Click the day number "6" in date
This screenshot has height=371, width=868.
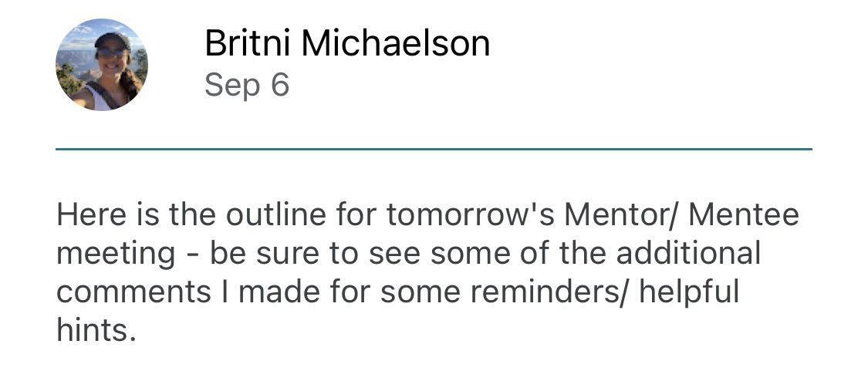pyautogui.click(x=279, y=84)
